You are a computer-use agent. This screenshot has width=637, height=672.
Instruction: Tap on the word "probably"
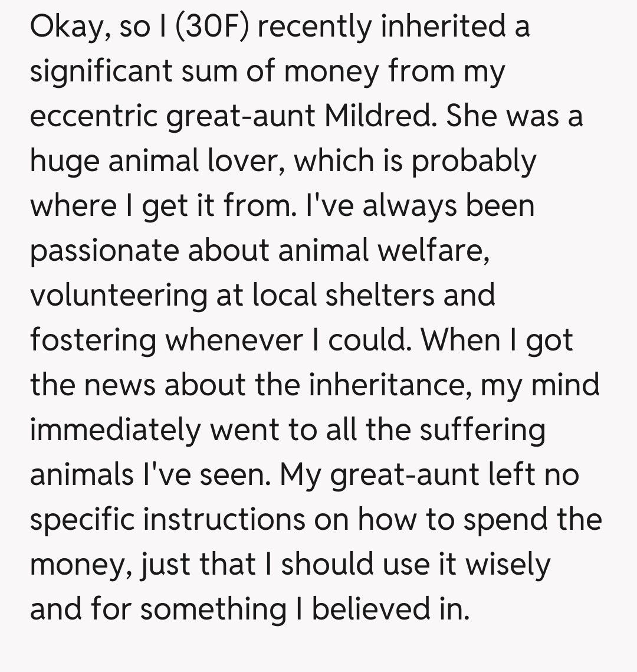click(x=474, y=161)
